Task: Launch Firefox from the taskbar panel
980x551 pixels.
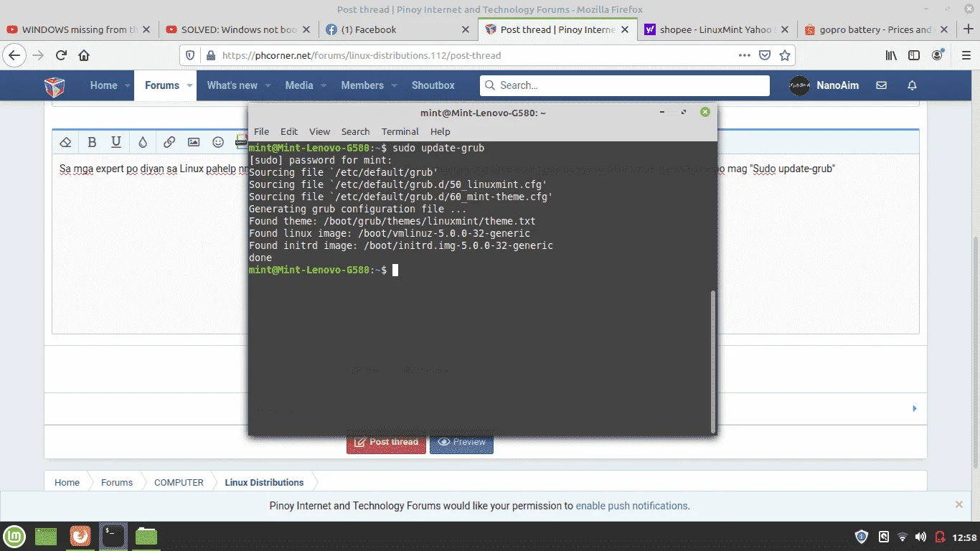Action: (x=80, y=536)
